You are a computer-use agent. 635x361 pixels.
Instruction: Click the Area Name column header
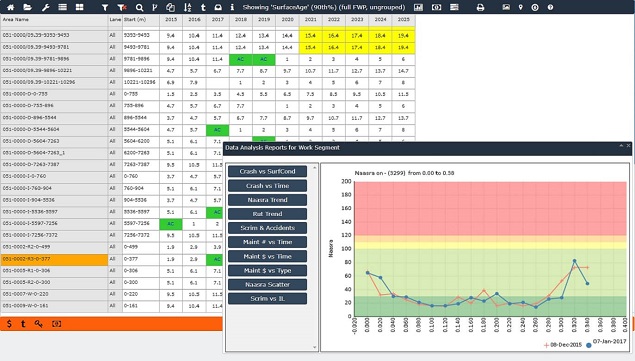[54, 20]
